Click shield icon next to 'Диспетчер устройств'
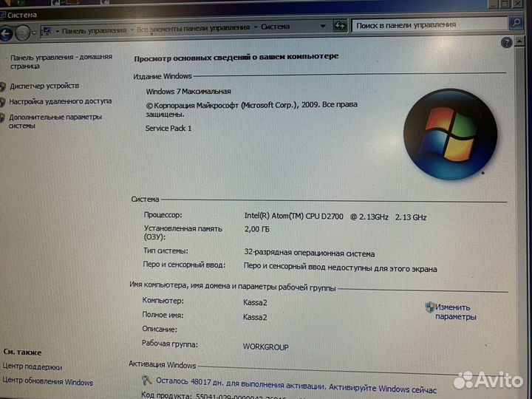This screenshot has width=532, height=399. click(x=3, y=87)
